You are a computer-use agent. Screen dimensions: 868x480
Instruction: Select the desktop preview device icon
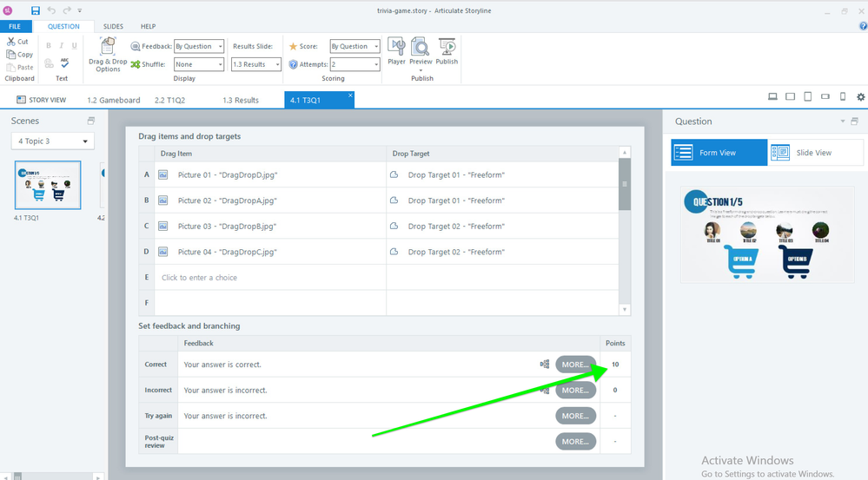pyautogui.click(x=772, y=97)
